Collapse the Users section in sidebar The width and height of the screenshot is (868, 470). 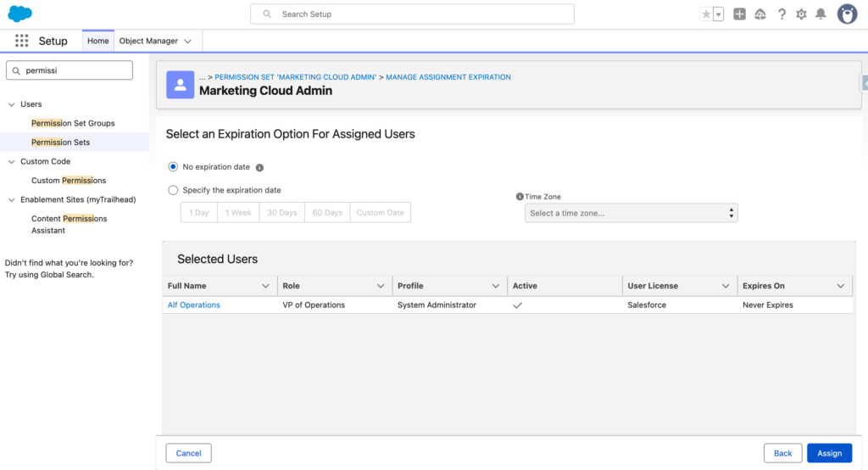coord(12,104)
